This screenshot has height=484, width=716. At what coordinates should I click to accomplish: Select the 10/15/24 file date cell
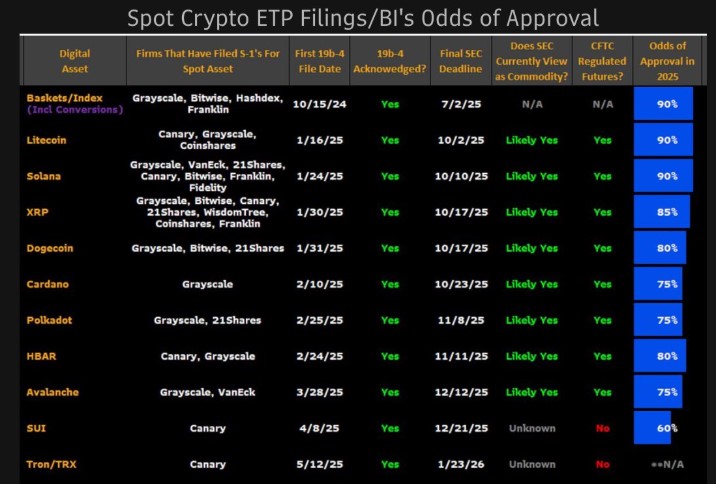(317, 104)
